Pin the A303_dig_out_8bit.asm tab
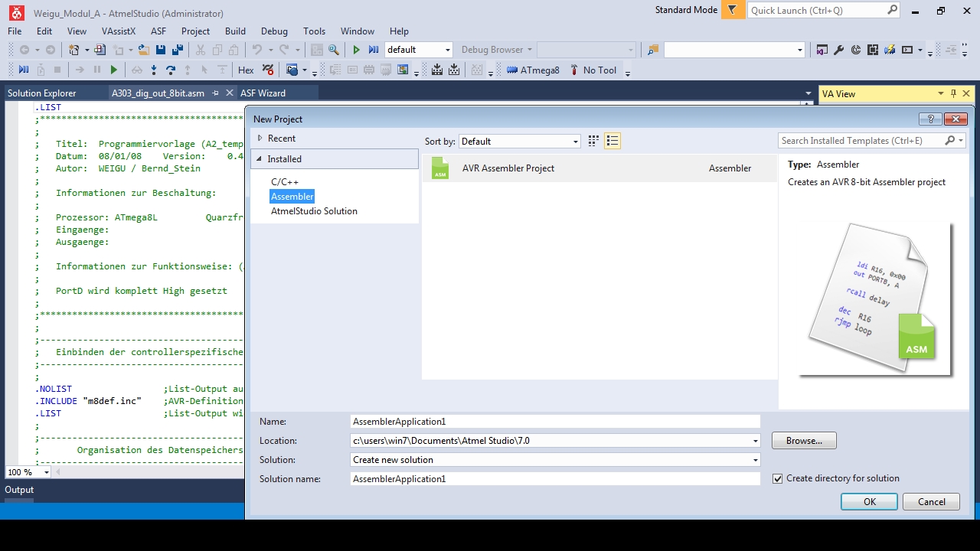Screen dimensions: 980x551 point(216,93)
